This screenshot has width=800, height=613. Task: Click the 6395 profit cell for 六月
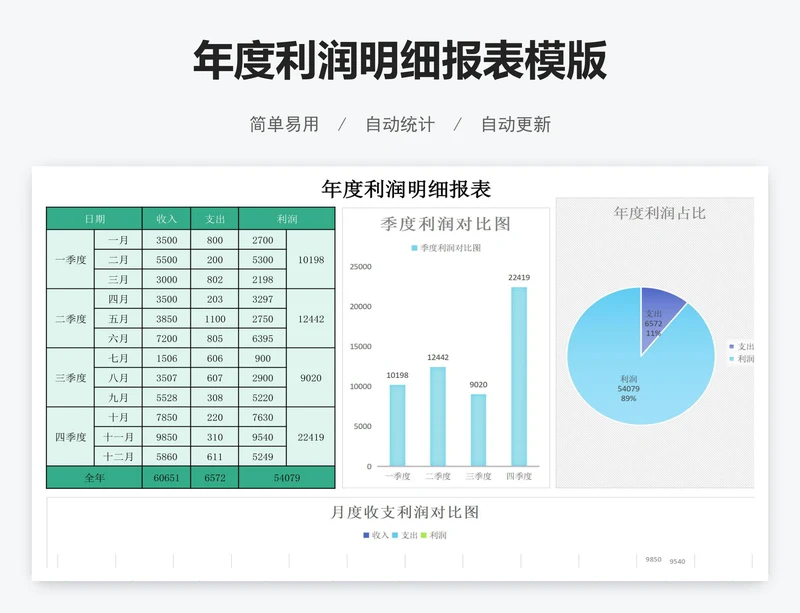262,338
